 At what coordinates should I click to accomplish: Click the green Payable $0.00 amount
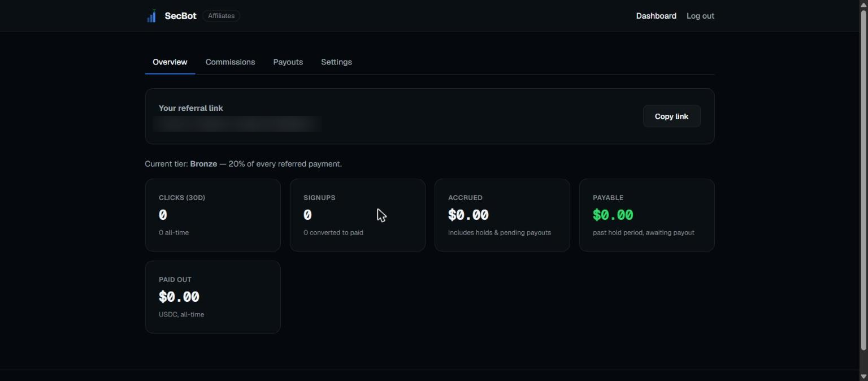(613, 215)
